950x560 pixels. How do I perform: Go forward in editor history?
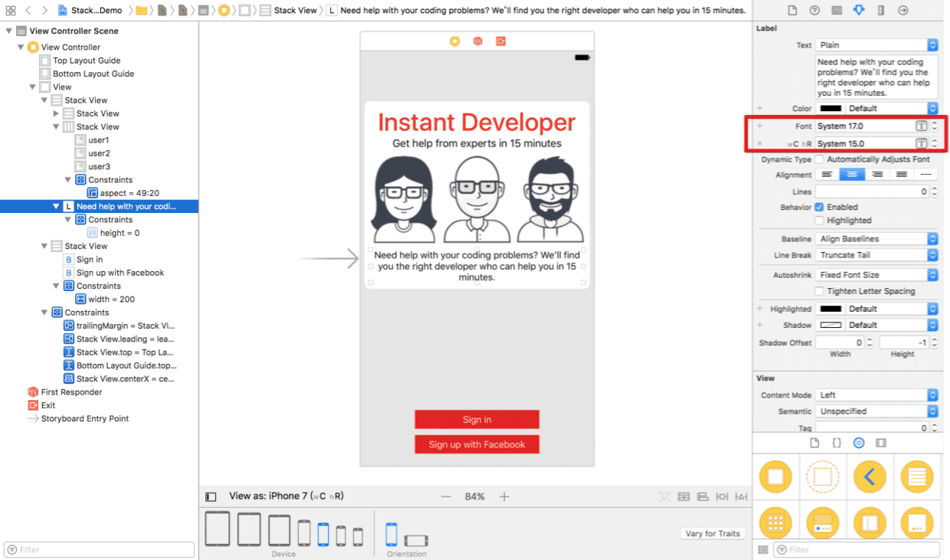[44, 10]
